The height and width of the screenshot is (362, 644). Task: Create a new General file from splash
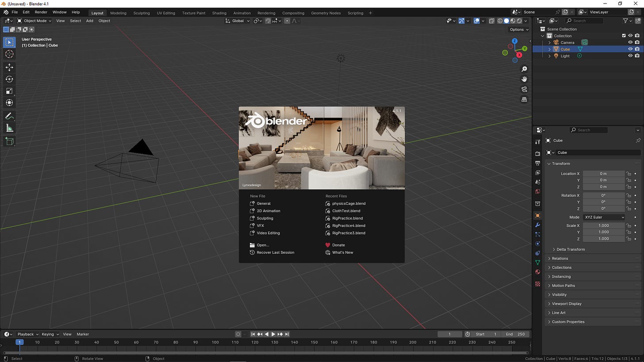click(x=264, y=203)
